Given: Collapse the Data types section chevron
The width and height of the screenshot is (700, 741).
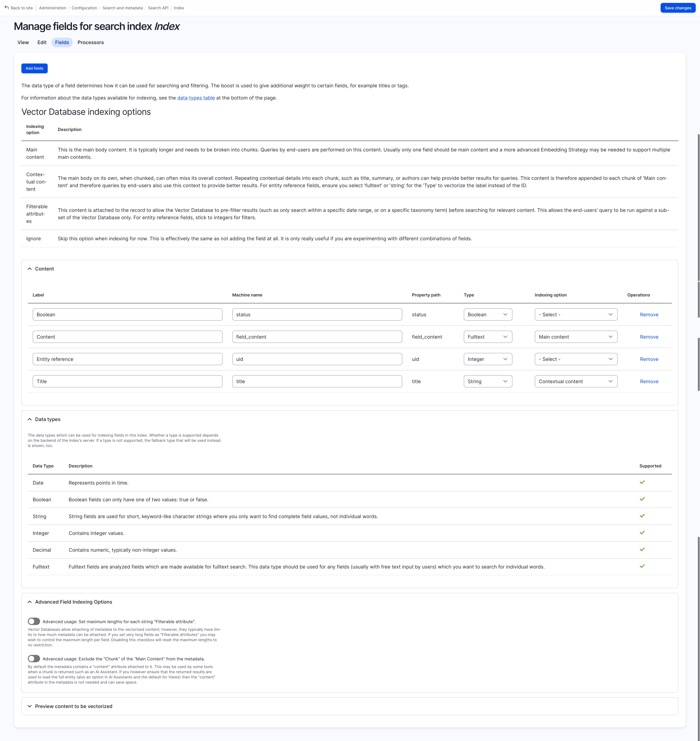Looking at the screenshot, I should [x=30, y=419].
